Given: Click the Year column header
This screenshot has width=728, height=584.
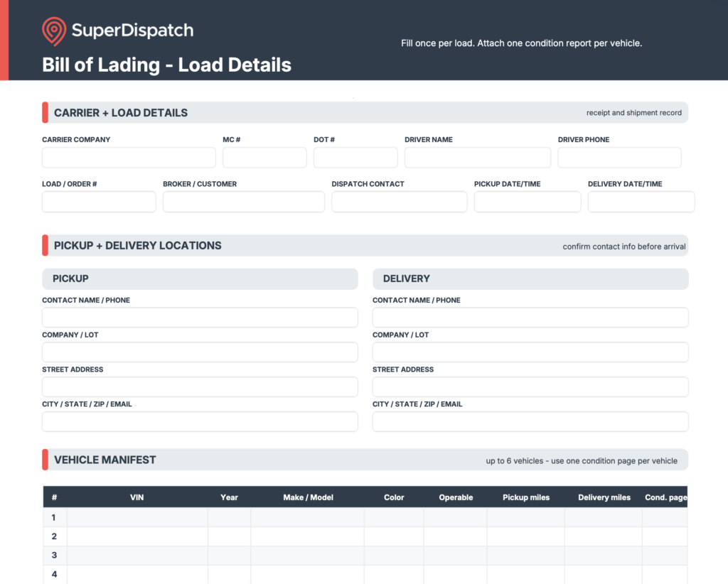Looking at the screenshot, I should click(x=230, y=497).
